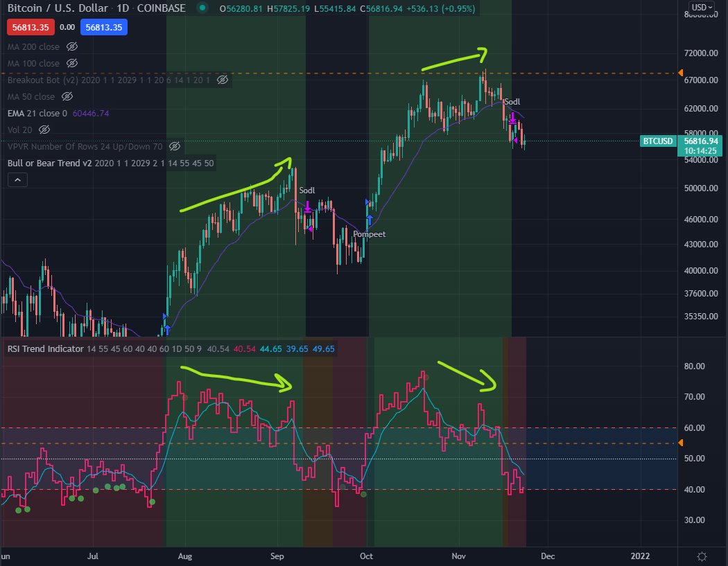Click the blue buy arrow near late July
728x566 pixels.
(167, 330)
